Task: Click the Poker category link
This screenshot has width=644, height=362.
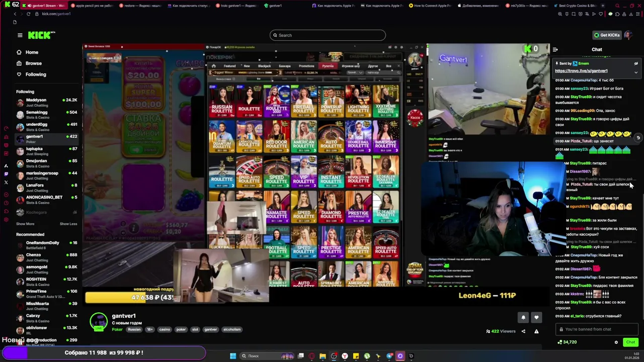Action: [x=117, y=330]
